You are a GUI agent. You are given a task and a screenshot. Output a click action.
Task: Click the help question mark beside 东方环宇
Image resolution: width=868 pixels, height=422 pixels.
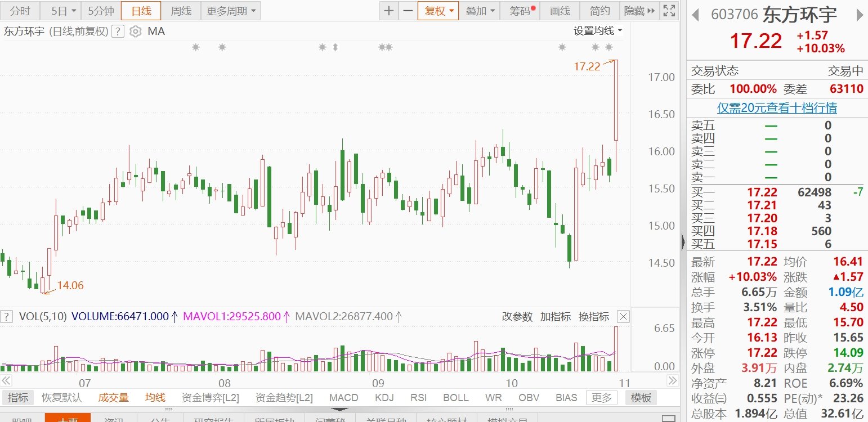(x=118, y=32)
